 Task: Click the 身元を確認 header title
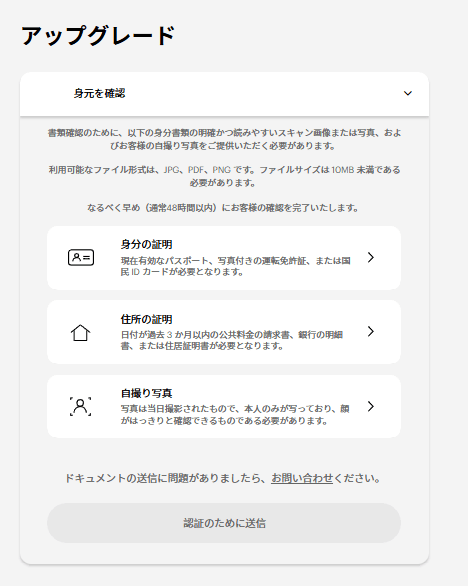pos(99,93)
